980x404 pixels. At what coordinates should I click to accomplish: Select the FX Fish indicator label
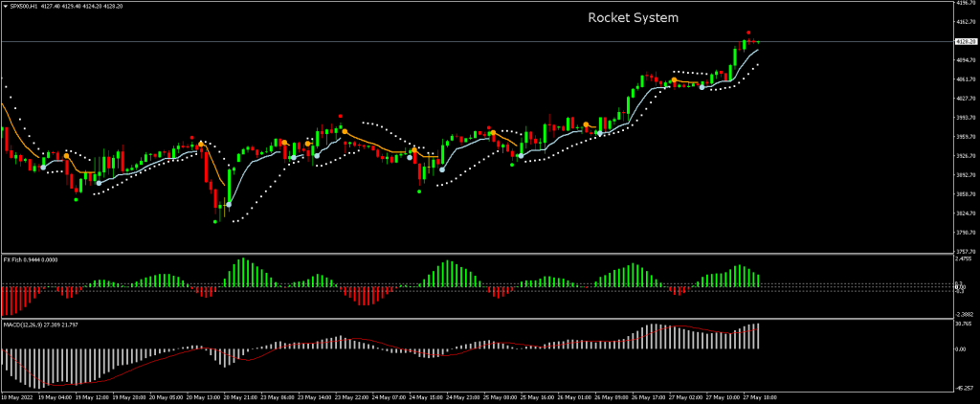tap(15, 258)
